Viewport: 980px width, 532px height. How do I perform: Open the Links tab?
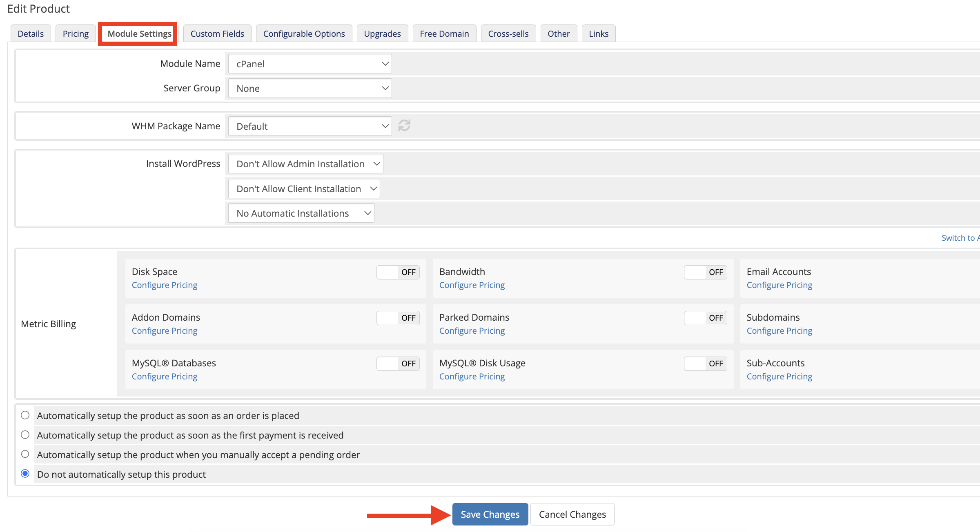tap(599, 33)
